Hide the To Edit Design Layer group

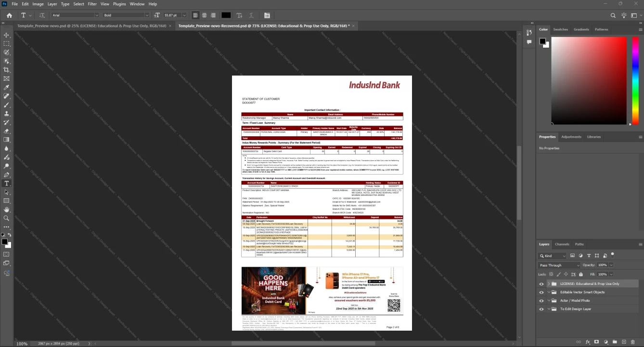coord(541,309)
